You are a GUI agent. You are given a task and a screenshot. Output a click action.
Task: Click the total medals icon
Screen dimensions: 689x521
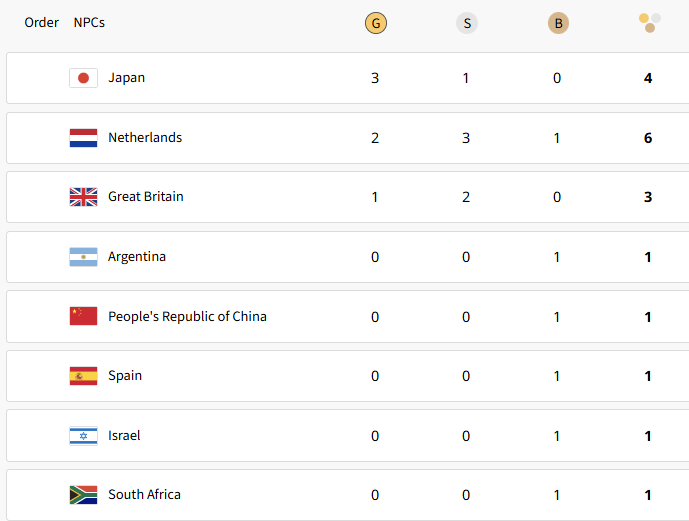pos(649,23)
